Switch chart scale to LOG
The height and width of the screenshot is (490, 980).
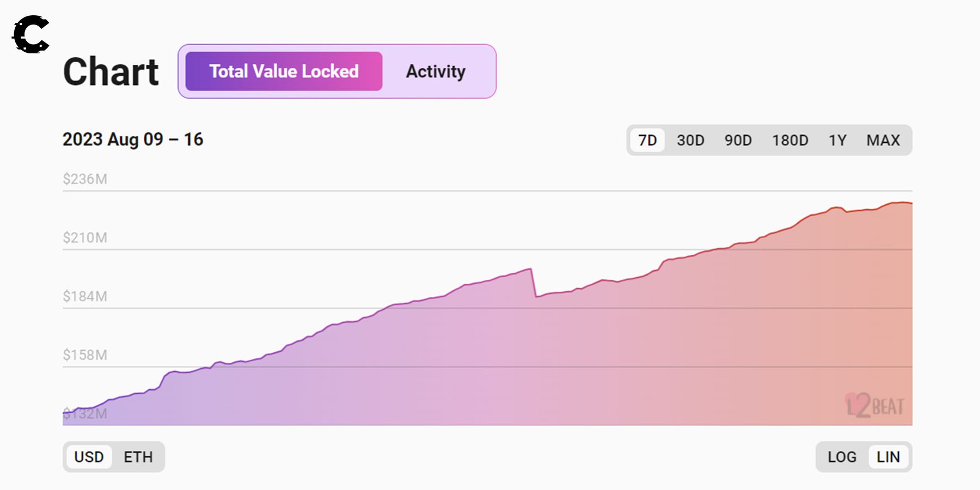tap(842, 457)
